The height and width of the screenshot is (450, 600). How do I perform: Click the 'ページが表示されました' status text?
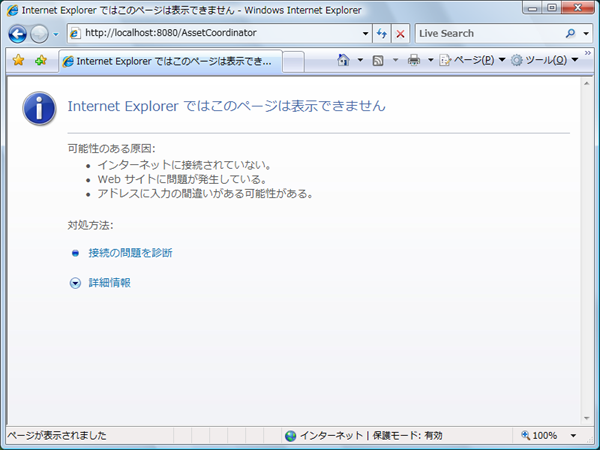pyautogui.click(x=57, y=435)
